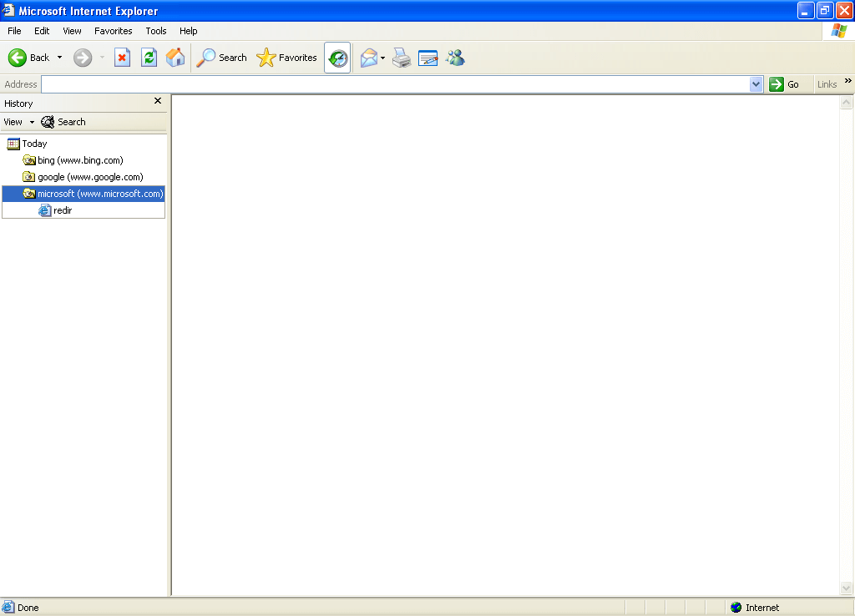The image size is (855, 616).
Task: Go to the Home page icon
Action: (175, 58)
